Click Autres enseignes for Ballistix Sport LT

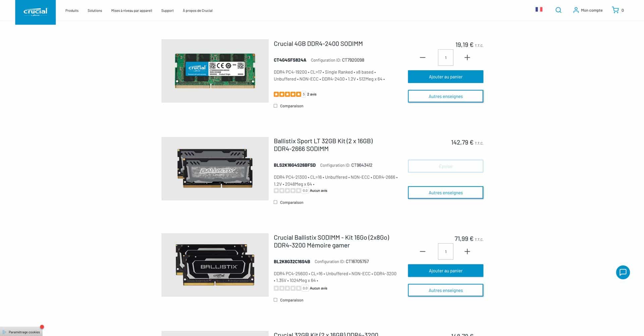(x=445, y=193)
